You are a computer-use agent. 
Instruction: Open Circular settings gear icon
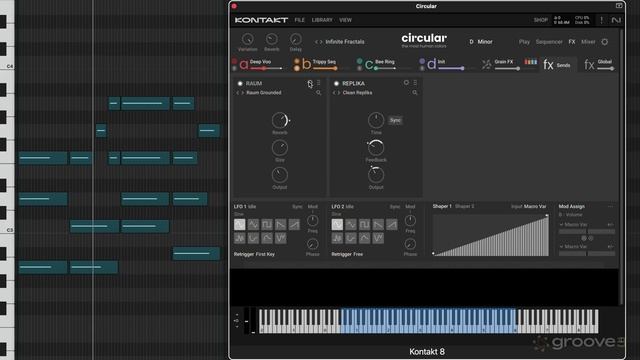(x=605, y=42)
